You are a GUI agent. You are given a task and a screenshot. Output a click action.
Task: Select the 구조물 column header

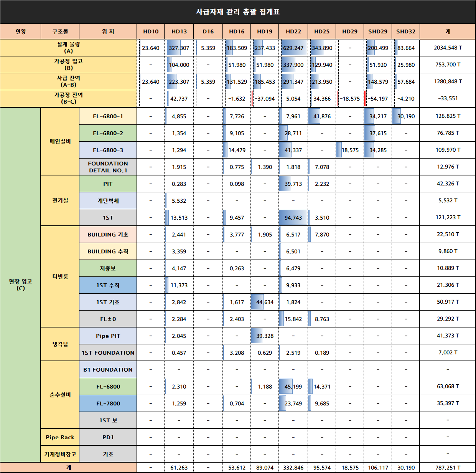pyautogui.click(x=60, y=31)
